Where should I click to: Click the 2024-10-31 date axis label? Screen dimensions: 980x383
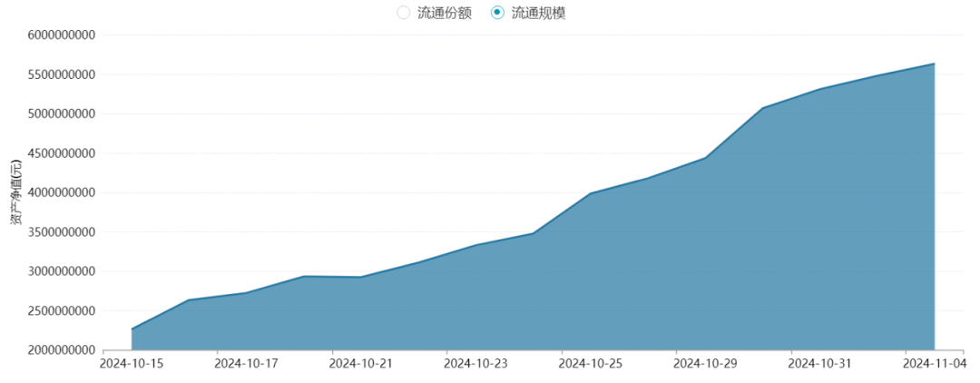point(821,363)
